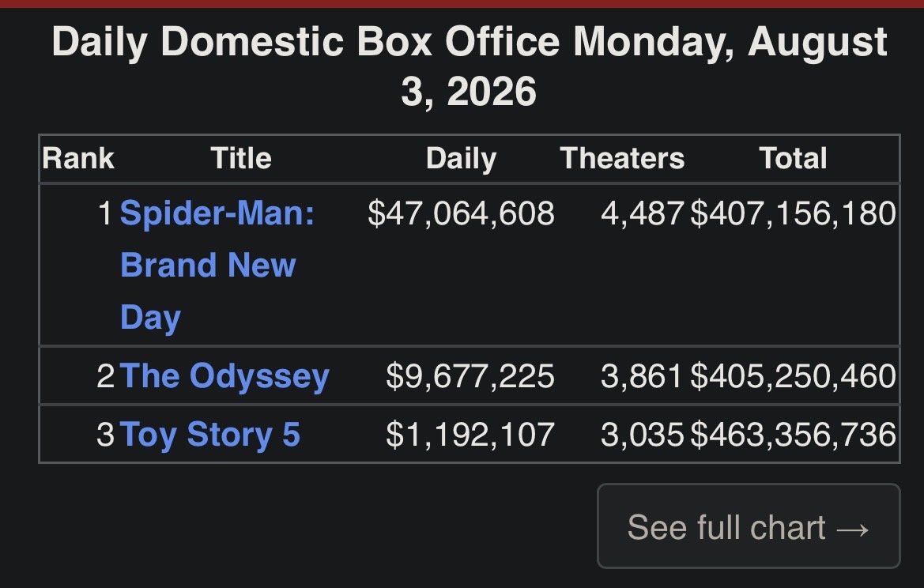924x588 pixels.
Task: Click The Odyssey total $405,250,460
Action: point(793,376)
